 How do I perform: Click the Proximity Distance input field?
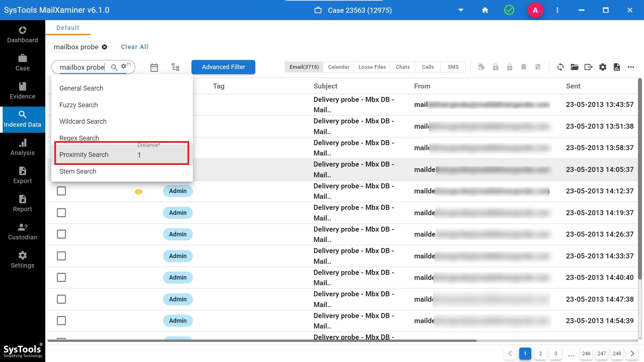(161, 155)
